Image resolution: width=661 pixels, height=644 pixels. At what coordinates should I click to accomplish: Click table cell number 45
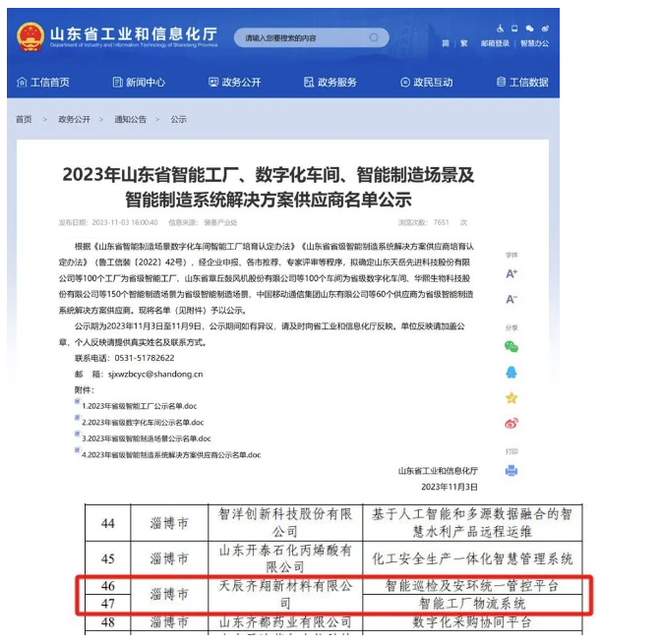click(108, 558)
